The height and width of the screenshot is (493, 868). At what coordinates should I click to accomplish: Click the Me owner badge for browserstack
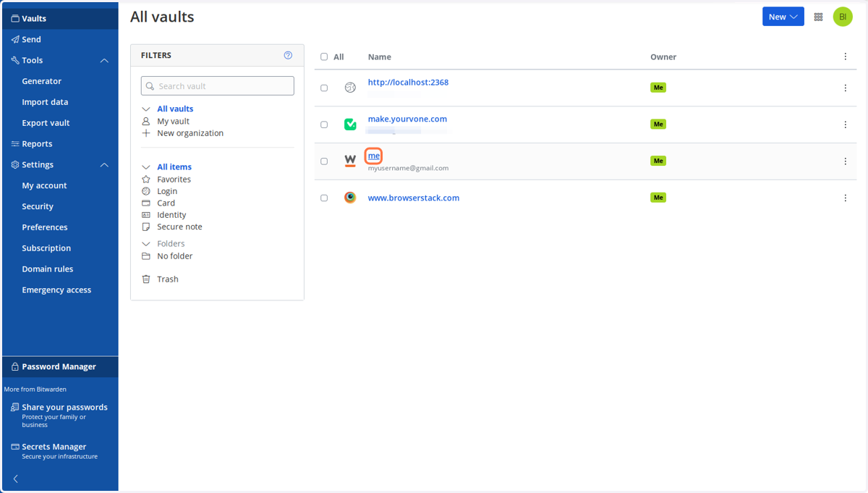click(x=658, y=198)
